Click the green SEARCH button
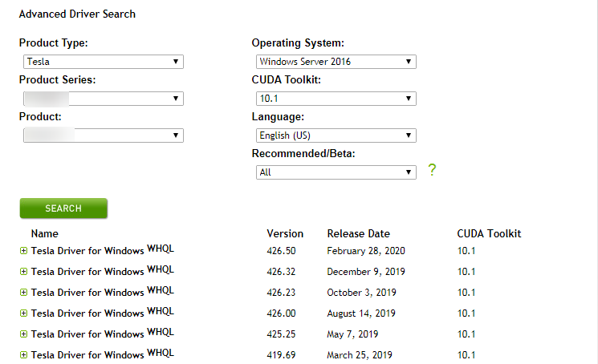 tap(63, 208)
